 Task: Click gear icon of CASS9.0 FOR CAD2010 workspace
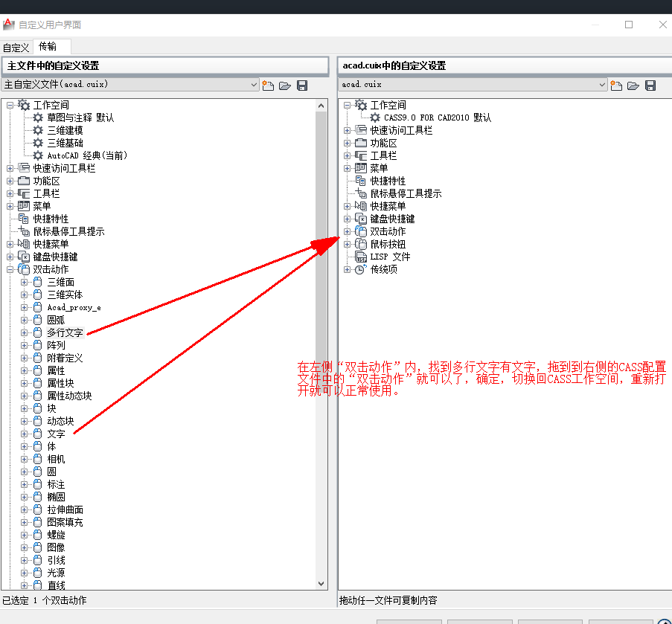375,118
